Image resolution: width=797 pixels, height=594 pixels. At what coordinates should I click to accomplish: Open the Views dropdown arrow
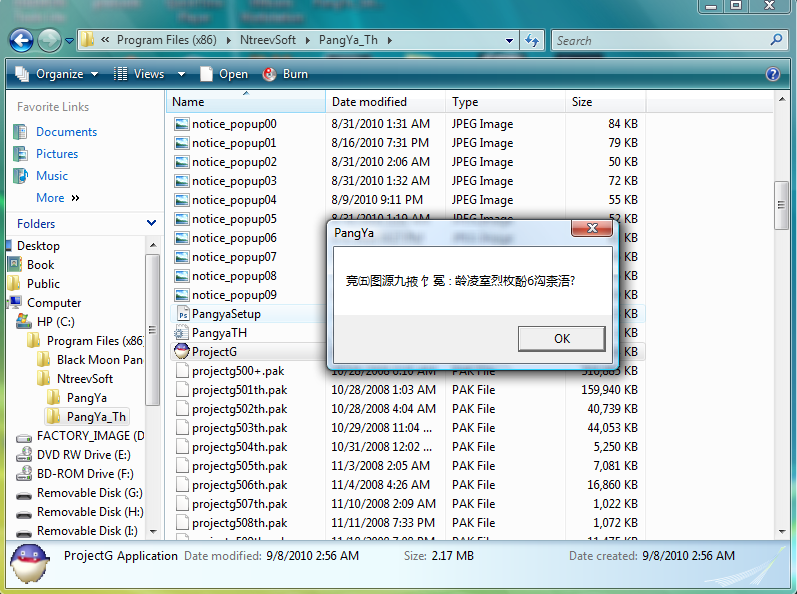[181, 74]
